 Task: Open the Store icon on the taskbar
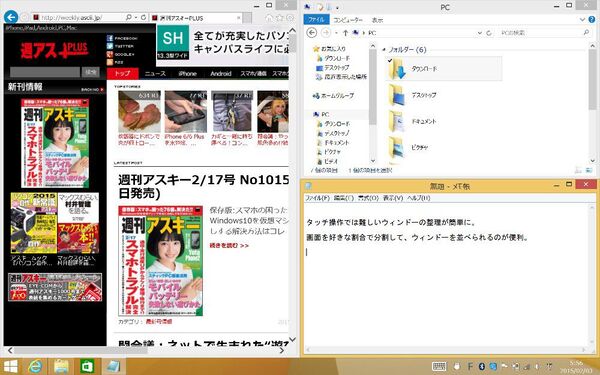point(87,367)
